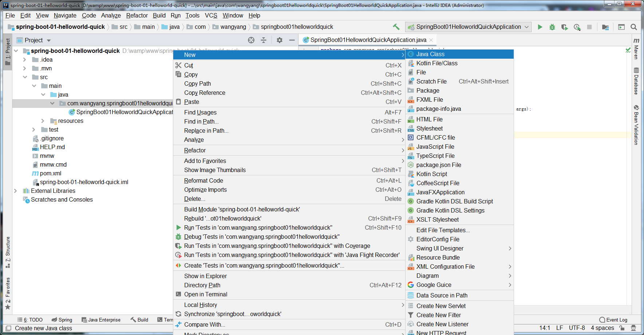
Task: Expand the test folder
Action: 33,129
